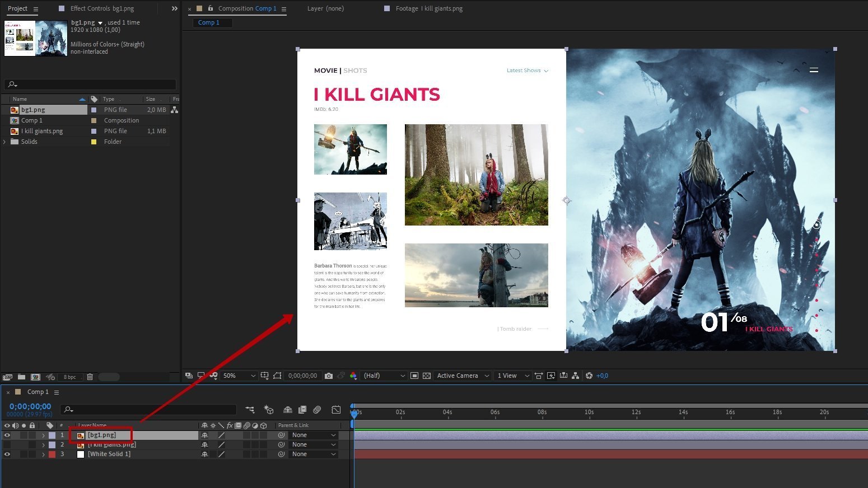Screen dimensions: 868x488
Task: Toggle the viewer lock on Composition tab
Action: [211, 8]
